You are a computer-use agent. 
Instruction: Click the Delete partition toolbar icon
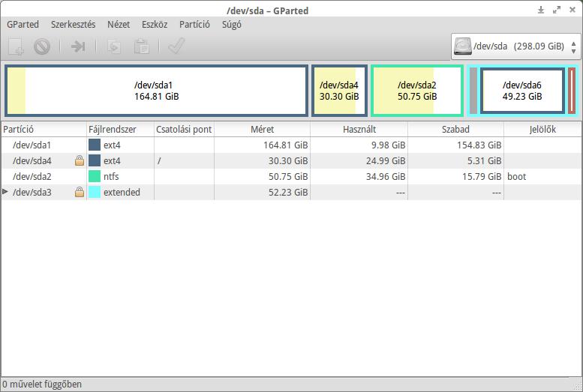[42, 46]
